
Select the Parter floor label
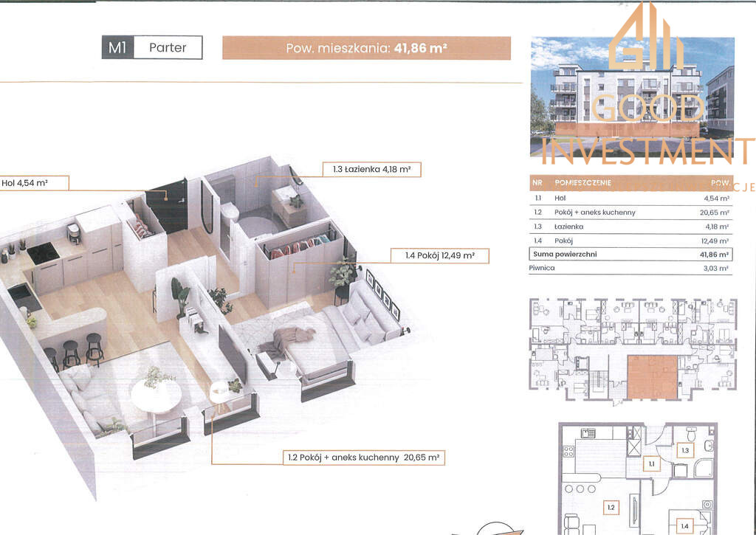(168, 47)
